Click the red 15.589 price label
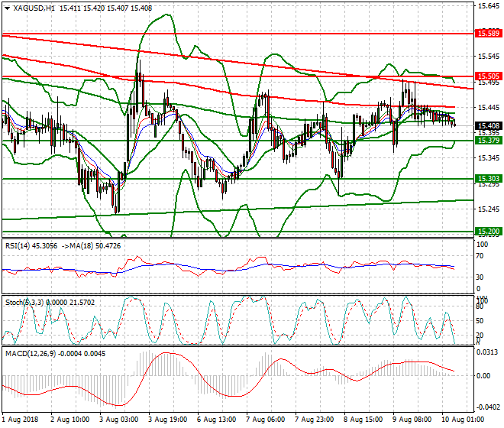Screen dimensions: 504x428 point(489,34)
